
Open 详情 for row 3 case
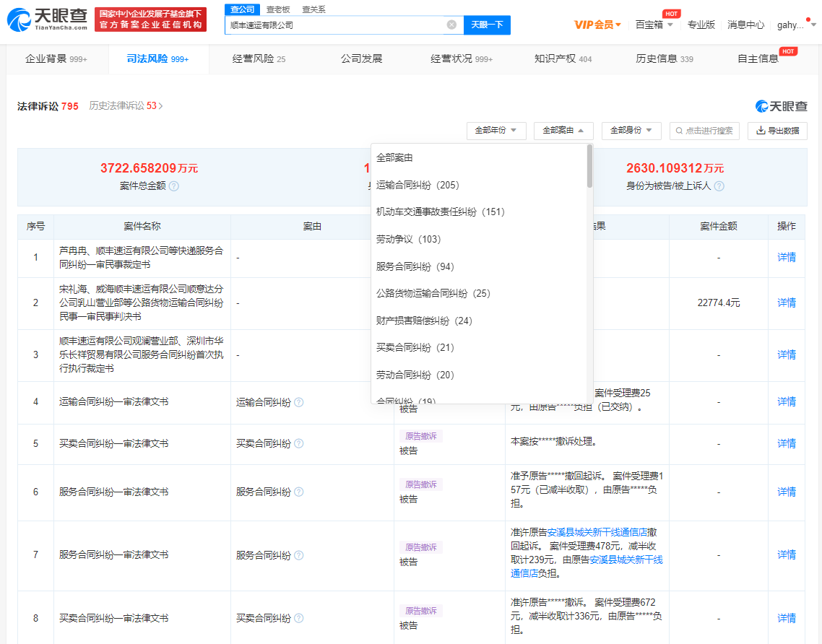[x=787, y=354]
